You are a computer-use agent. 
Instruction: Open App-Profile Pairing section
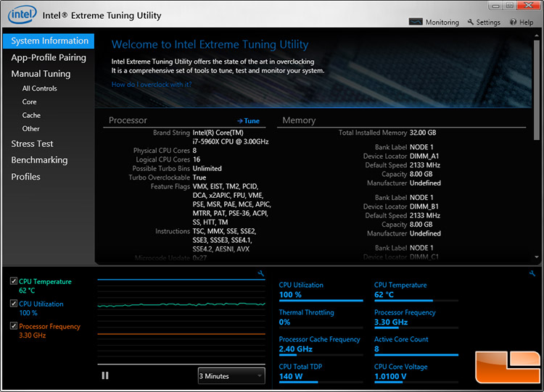click(x=49, y=57)
